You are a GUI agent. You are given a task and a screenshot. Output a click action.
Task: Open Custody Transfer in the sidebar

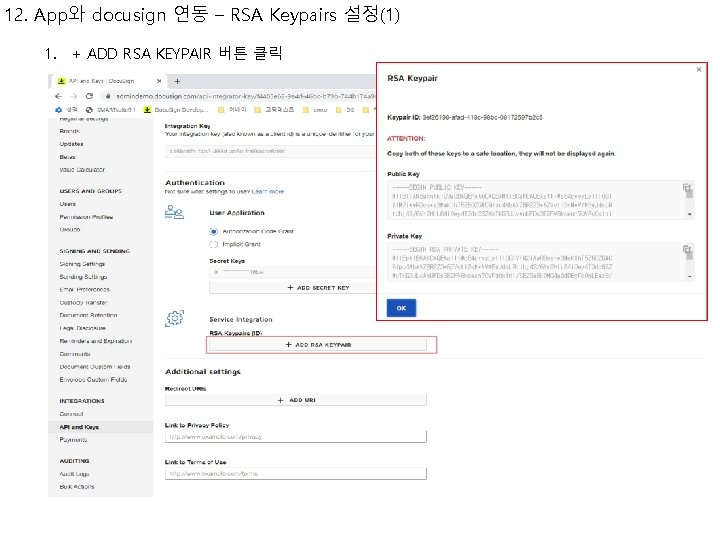pyautogui.click(x=83, y=303)
